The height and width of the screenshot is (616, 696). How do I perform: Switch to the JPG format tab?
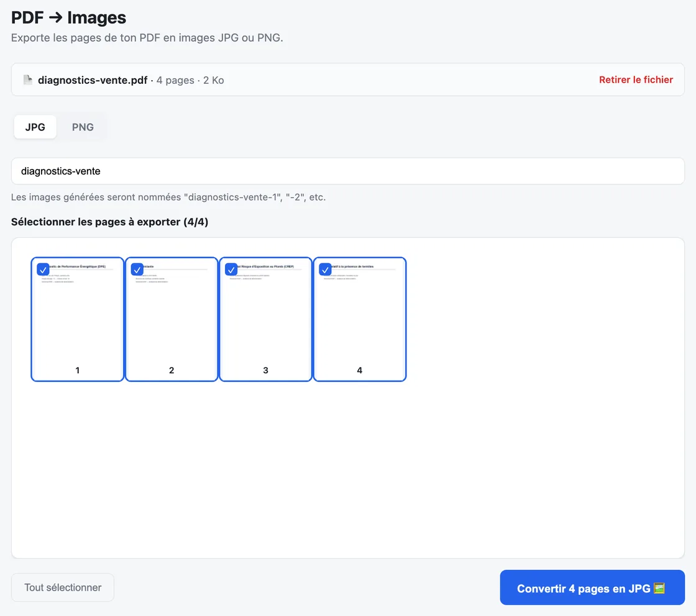pos(35,127)
